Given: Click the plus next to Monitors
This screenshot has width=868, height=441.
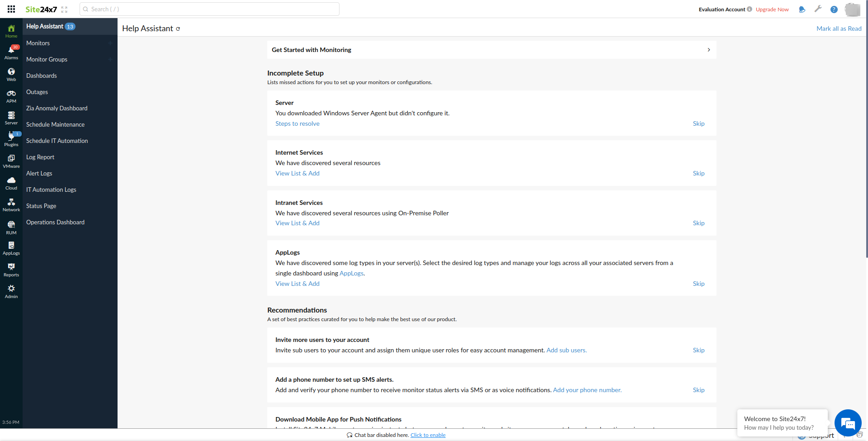Looking at the screenshot, I should (110, 43).
